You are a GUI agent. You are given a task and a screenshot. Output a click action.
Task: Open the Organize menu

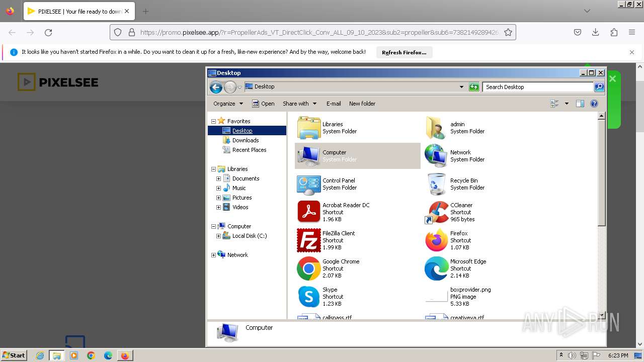pos(228,104)
